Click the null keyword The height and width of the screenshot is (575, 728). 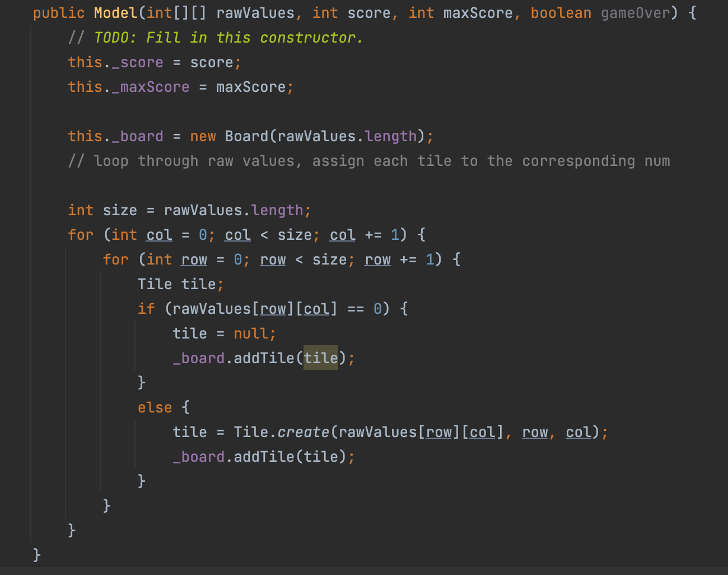coord(250,333)
